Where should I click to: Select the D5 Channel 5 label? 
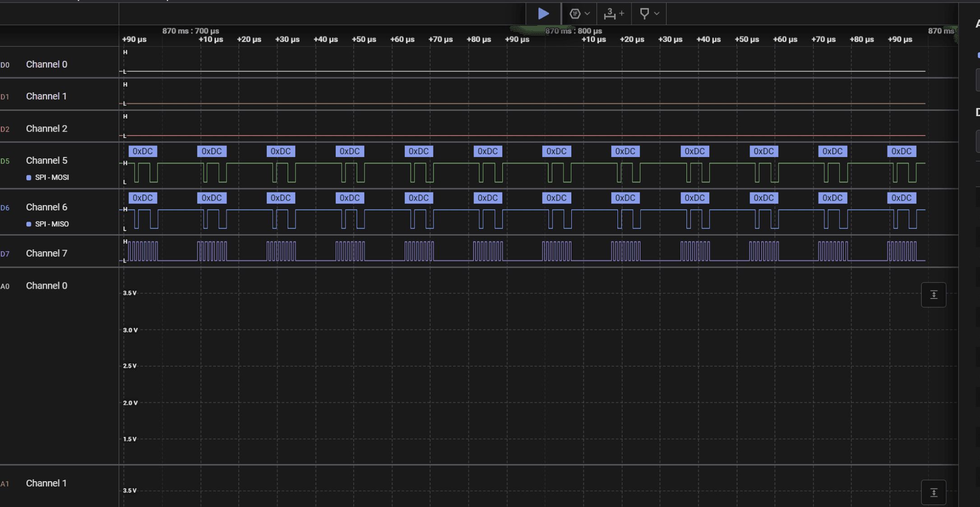click(x=46, y=161)
